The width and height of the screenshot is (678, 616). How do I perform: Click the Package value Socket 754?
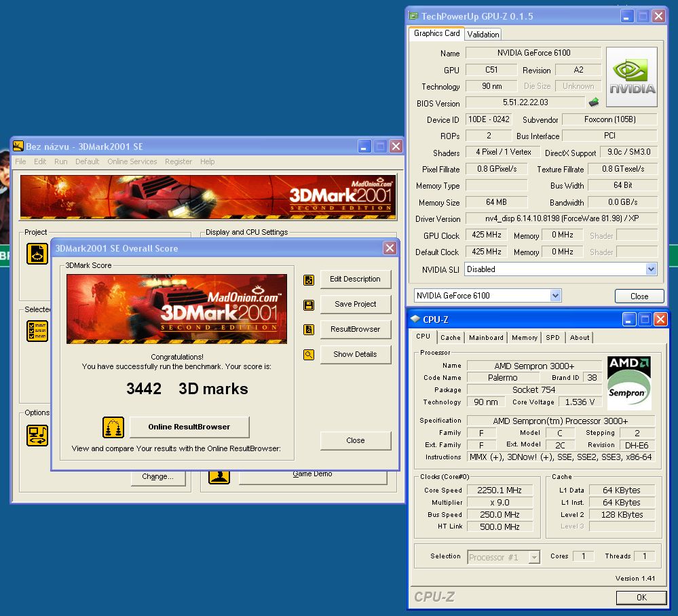click(534, 390)
